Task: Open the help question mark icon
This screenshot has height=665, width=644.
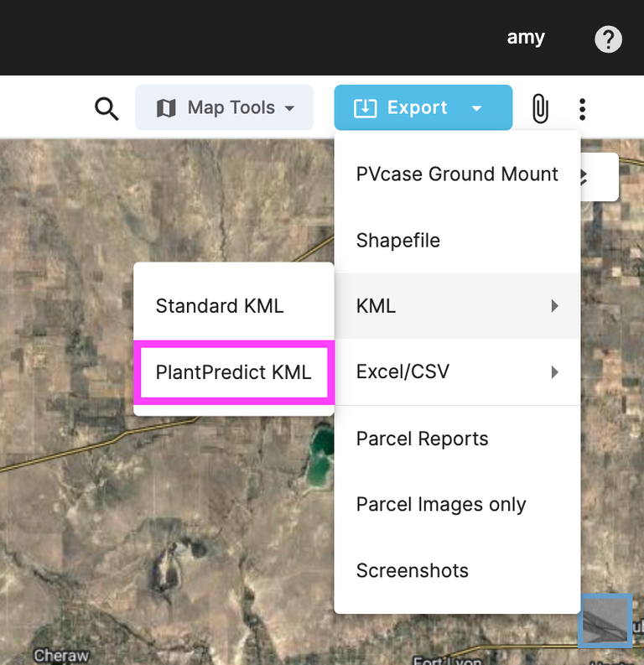Action: [x=608, y=39]
